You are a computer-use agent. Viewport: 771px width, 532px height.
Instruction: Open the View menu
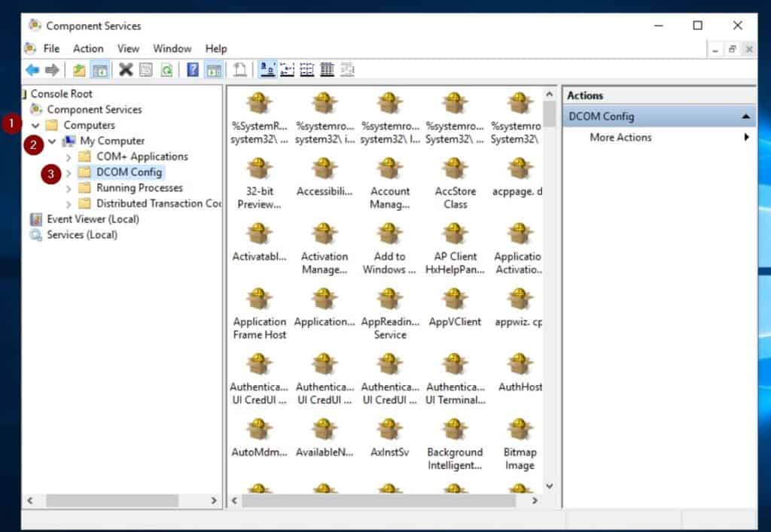(x=128, y=49)
